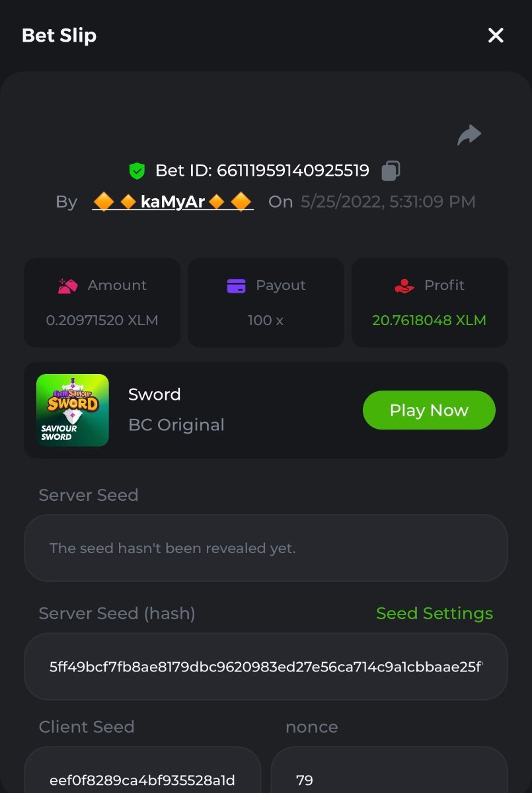Open kaMyAr user profile link
The image size is (532, 793).
coord(172,202)
